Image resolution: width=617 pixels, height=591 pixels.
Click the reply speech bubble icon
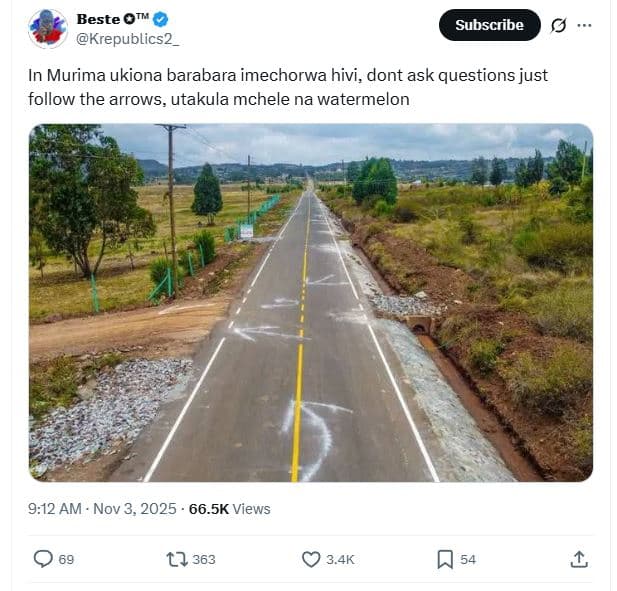click(43, 559)
